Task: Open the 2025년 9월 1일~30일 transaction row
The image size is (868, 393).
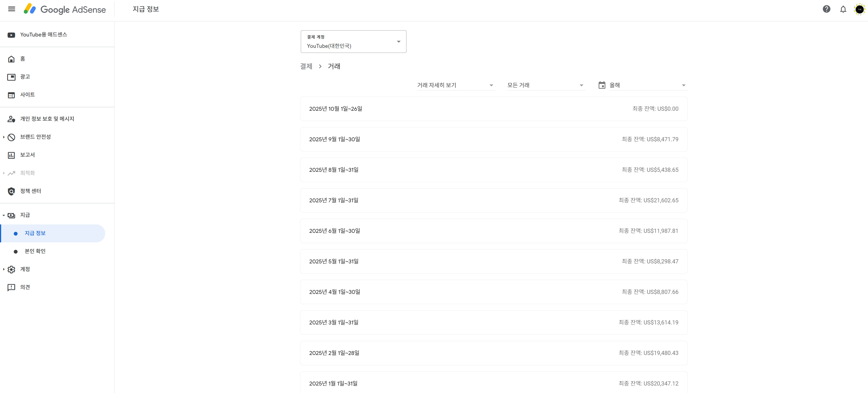Action: point(493,139)
